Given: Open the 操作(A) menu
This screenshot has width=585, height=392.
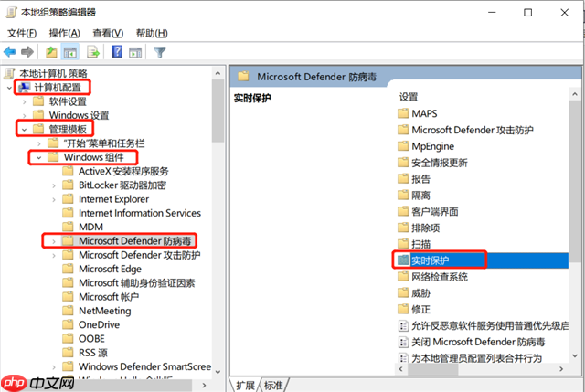Looking at the screenshot, I should (64, 33).
